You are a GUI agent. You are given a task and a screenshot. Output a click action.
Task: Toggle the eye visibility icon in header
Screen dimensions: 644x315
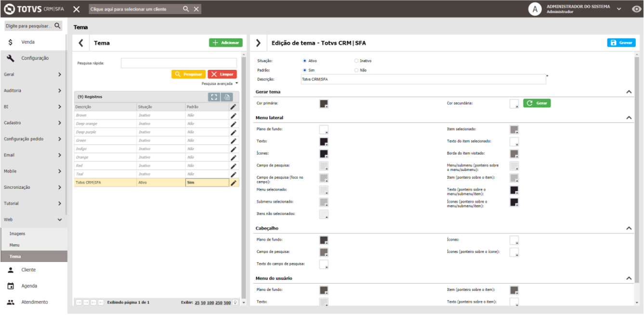click(636, 9)
